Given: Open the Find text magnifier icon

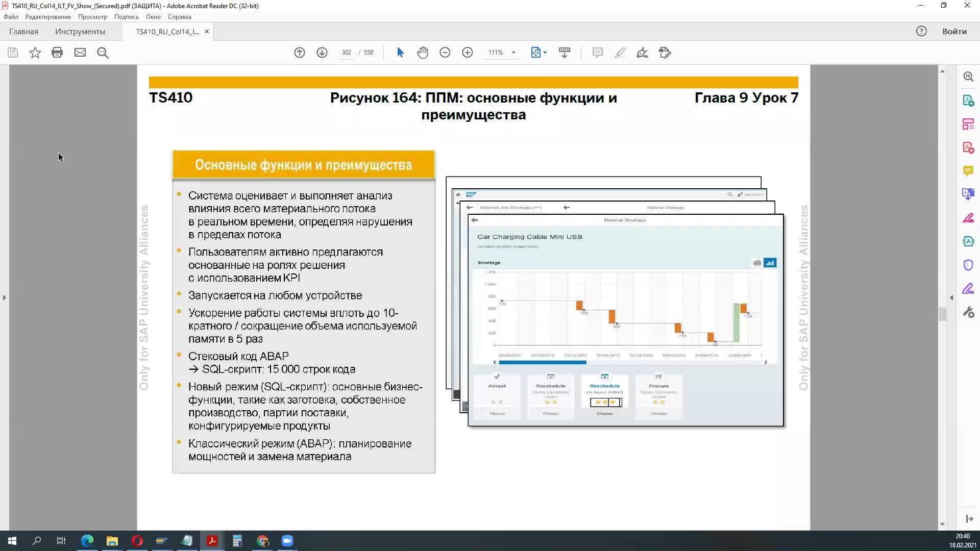Looking at the screenshot, I should pyautogui.click(x=103, y=53).
